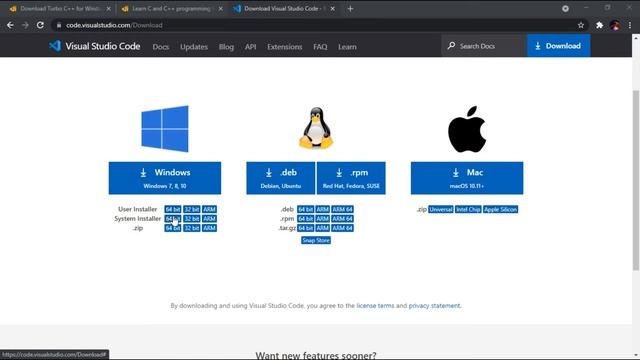Choose Linux .rpm 64 bit

(x=305, y=218)
